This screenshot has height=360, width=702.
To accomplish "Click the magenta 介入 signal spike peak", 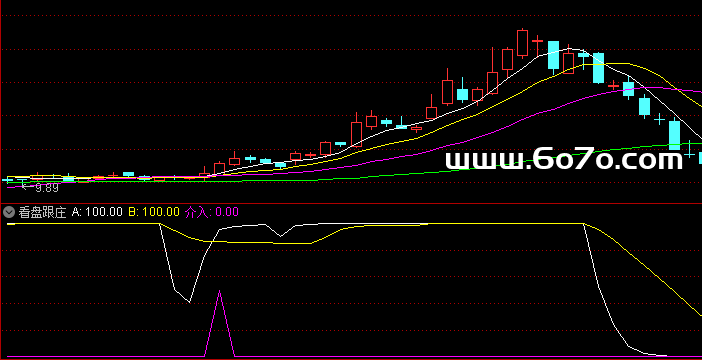I will point(219,291).
